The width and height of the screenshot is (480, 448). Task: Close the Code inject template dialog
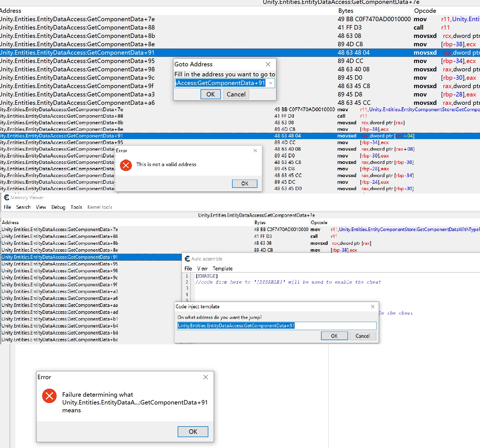click(x=373, y=307)
